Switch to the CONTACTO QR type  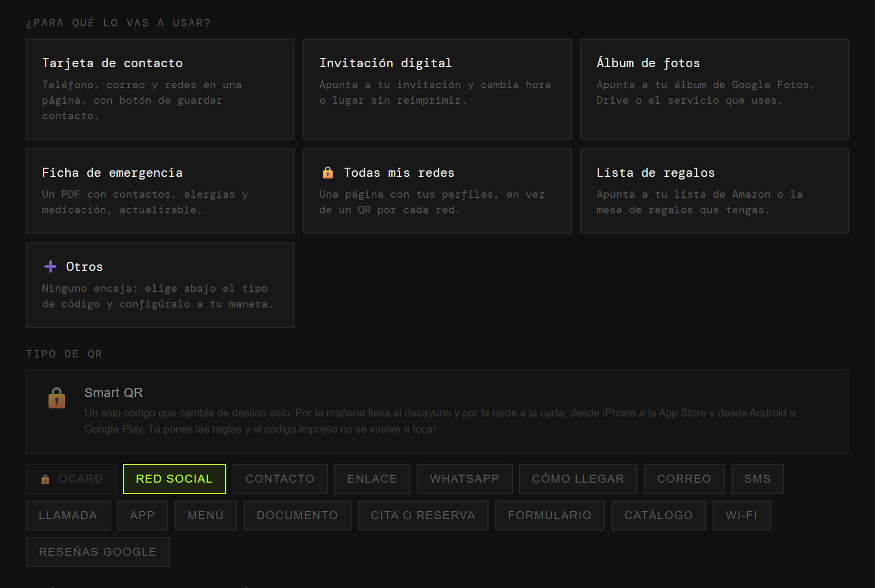coord(280,479)
